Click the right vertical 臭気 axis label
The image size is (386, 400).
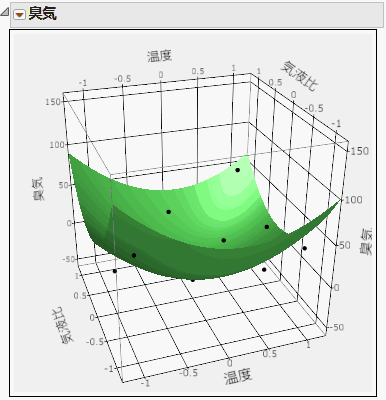366,242
